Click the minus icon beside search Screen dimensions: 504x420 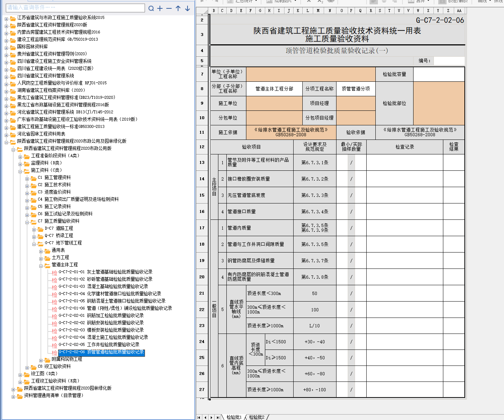[169, 8]
